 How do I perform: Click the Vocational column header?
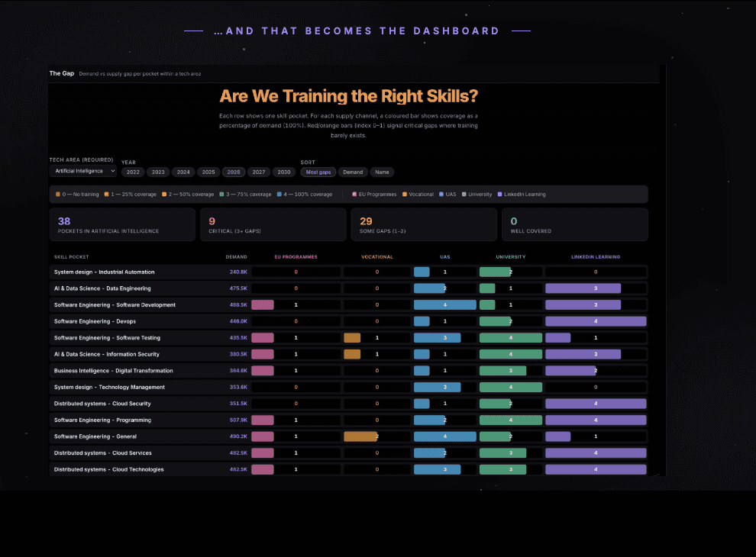coord(377,257)
